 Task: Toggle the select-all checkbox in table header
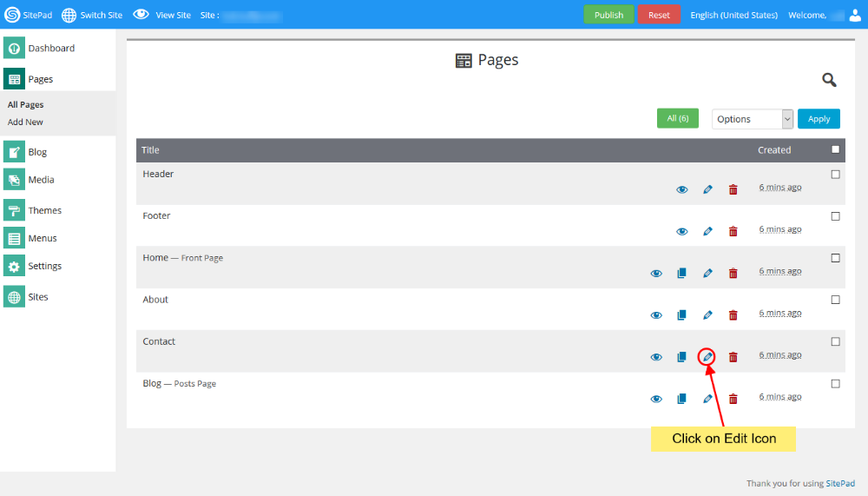(x=835, y=149)
